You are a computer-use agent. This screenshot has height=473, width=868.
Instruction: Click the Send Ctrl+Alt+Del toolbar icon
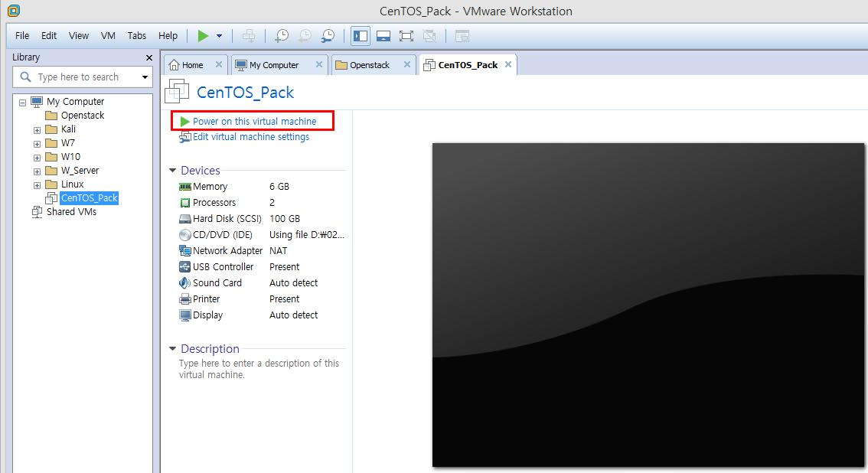[249, 36]
